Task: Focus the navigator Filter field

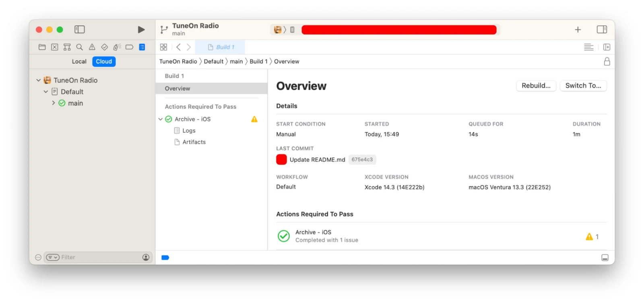Action: [98, 258]
